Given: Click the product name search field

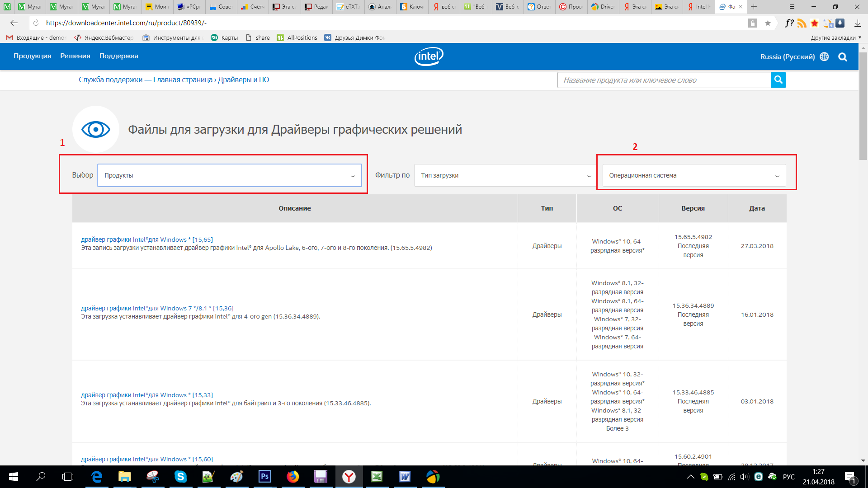Looking at the screenshot, I should (664, 80).
